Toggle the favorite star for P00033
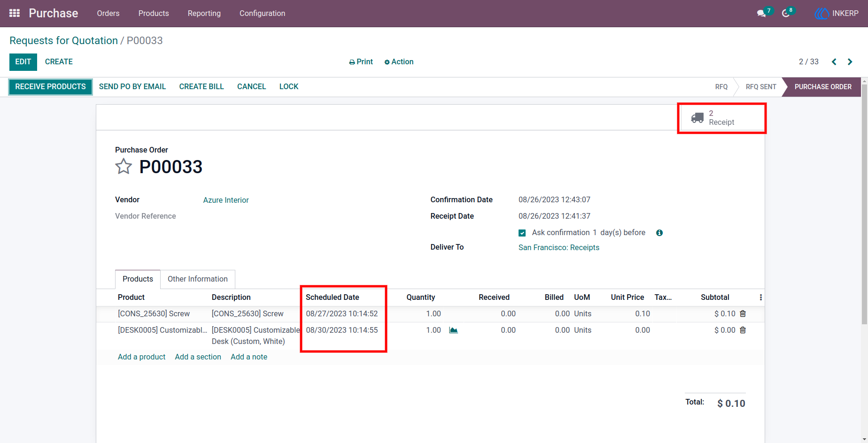The image size is (868, 443). point(124,167)
